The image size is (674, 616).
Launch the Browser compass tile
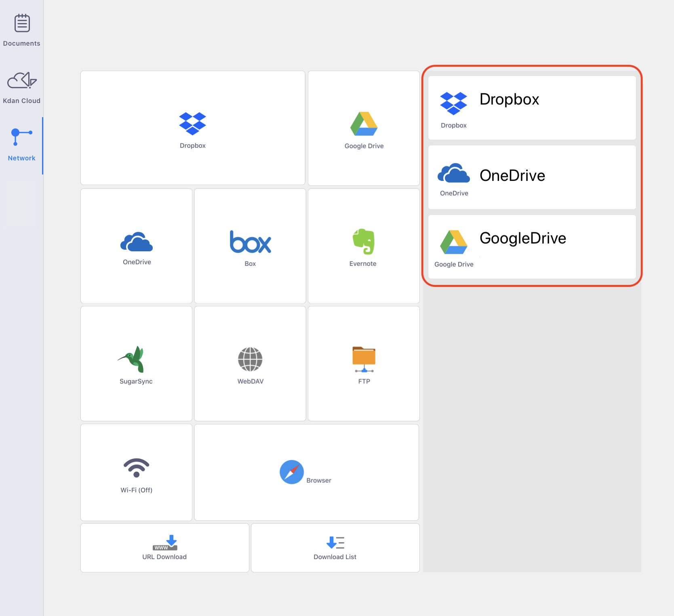[x=307, y=472]
